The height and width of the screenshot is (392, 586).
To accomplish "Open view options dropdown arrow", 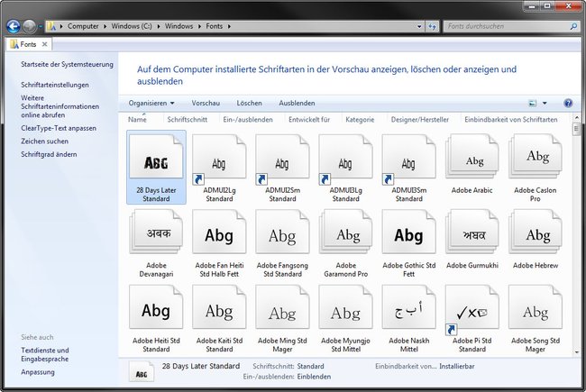I will 545,103.
